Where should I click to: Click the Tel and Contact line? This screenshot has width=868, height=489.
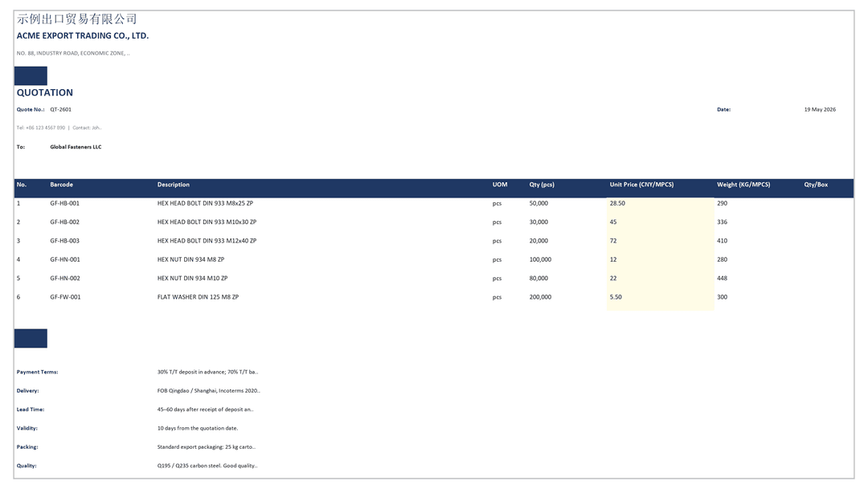pyautogui.click(x=59, y=128)
